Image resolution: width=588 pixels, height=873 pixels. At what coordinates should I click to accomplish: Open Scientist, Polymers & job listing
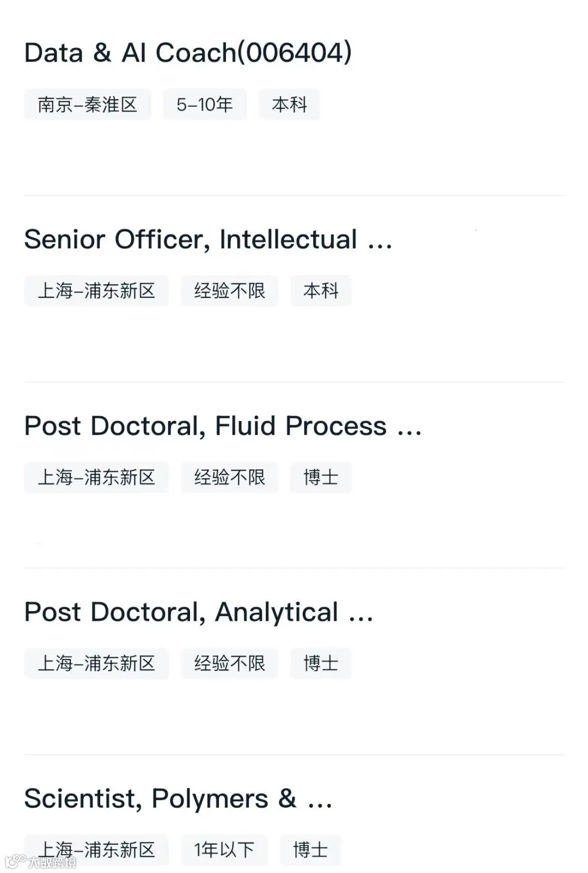pyautogui.click(x=178, y=799)
